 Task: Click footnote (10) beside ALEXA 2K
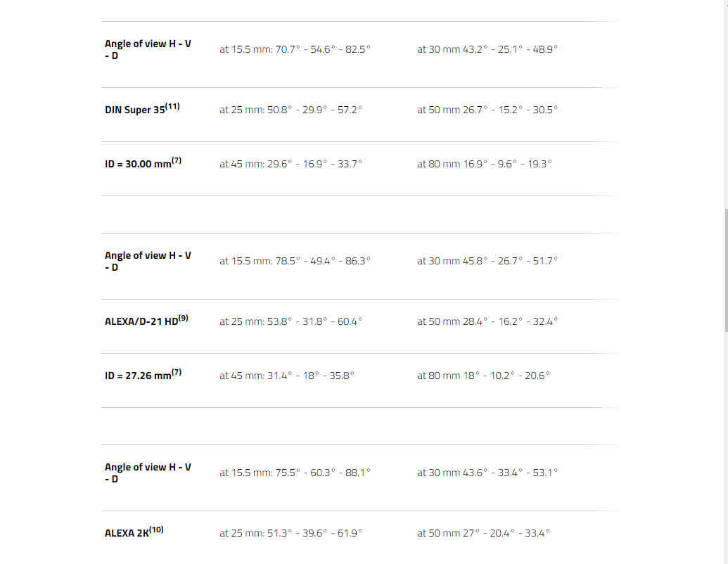click(156, 530)
